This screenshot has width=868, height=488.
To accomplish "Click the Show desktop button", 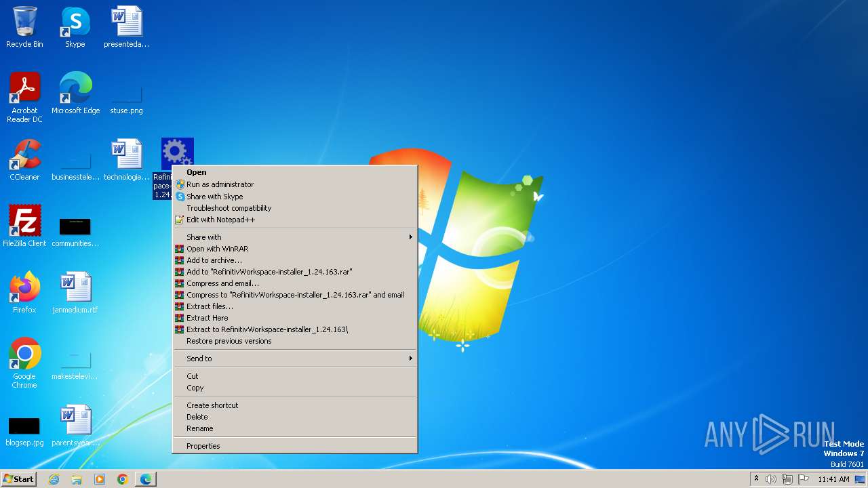I will [x=861, y=479].
